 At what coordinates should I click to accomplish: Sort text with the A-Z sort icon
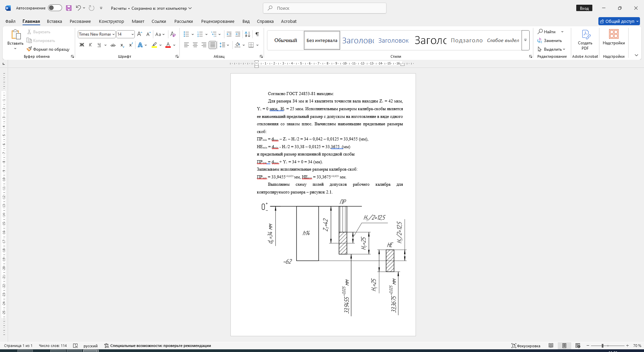click(x=248, y=34)
